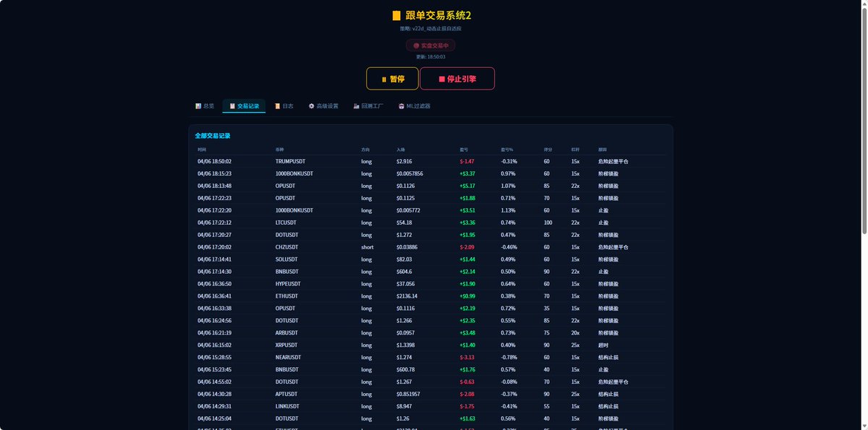Click the 04/06 16:33:38 timestamp
This screenshot has height=430, width=868.
pyautogui.click(x=214, y=309)
